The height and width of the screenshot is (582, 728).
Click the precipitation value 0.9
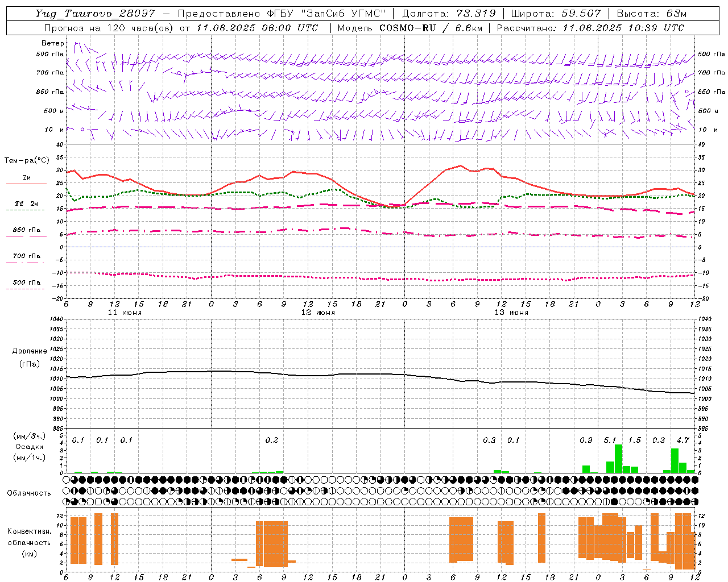click(x=586, y=440)
